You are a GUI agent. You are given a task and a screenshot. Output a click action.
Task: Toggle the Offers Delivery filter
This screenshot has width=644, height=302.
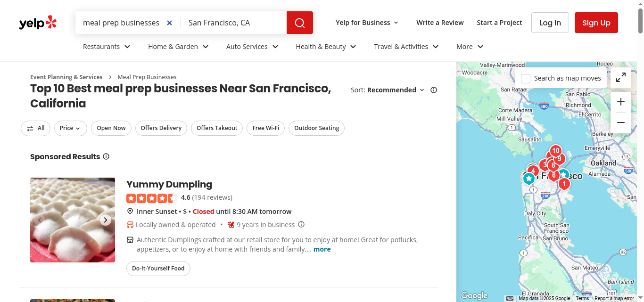click(161, 128)
